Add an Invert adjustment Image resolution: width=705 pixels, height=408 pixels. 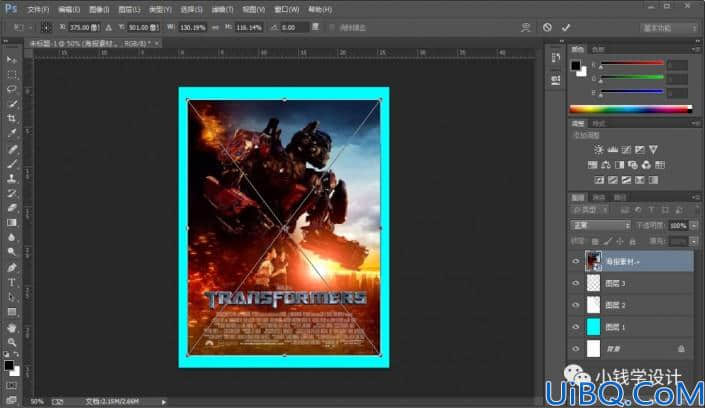599,180
